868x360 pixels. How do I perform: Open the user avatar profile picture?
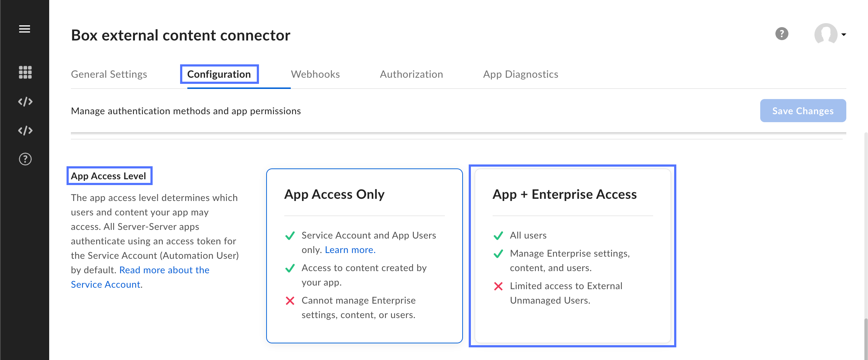click(826, 34)
